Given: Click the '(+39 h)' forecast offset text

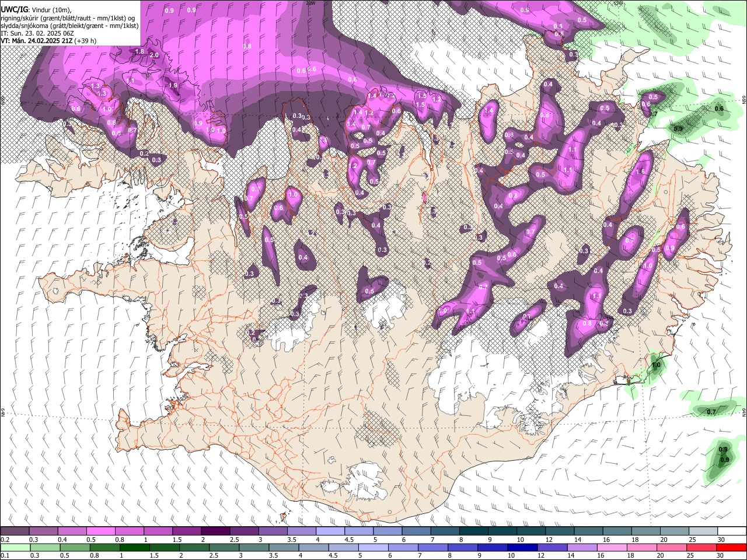Looking at the screenshot, I should 85,41.
